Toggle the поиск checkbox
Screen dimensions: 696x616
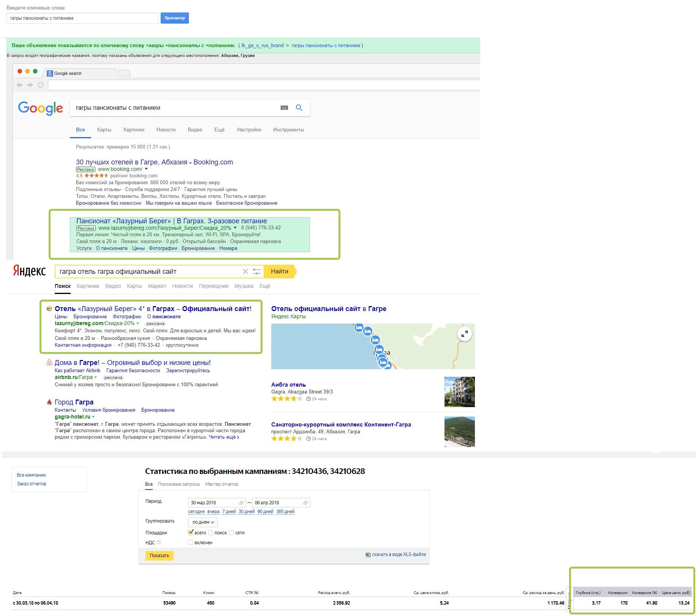pos(210,533)
